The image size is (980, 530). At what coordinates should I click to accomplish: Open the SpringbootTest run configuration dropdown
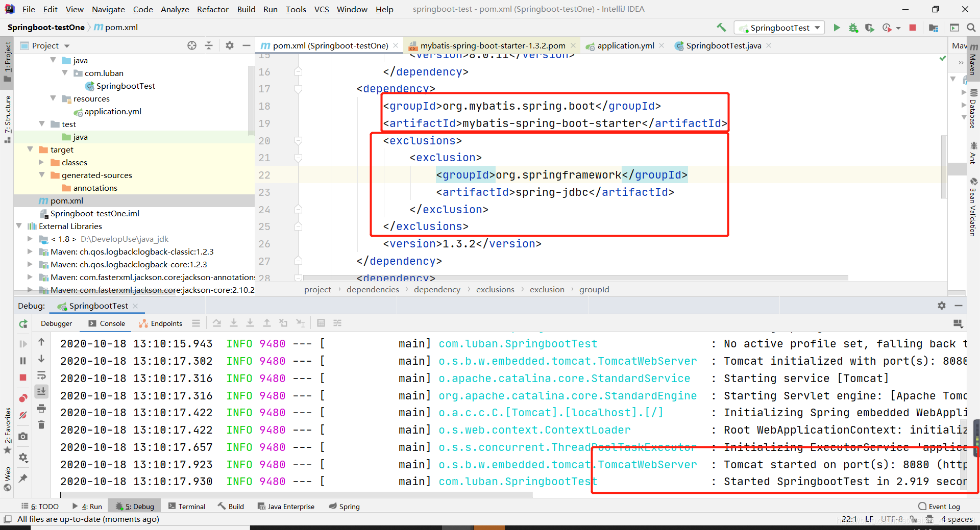tap(779, 28)
